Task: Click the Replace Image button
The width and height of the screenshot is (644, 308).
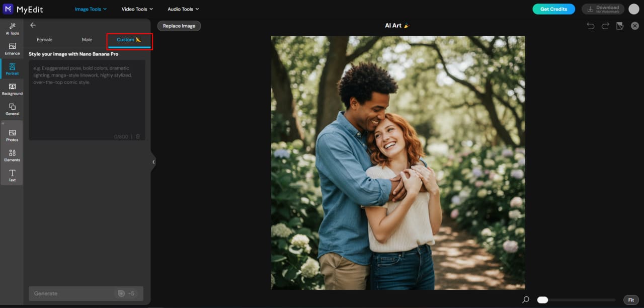Action: [179, 26]
